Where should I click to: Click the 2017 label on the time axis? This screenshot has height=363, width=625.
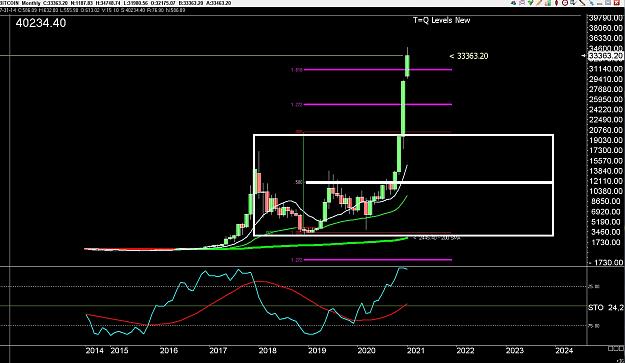click(x=218, y=351)
